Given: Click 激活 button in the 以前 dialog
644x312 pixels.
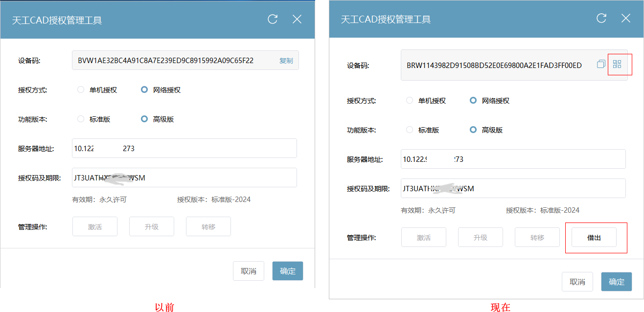Looking at the screenshot, I should 95,226.
